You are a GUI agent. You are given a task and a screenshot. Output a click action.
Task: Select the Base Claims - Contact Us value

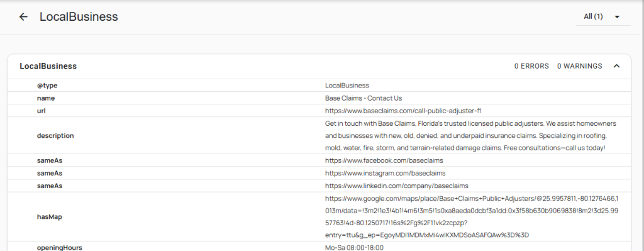tap(364, 98)
